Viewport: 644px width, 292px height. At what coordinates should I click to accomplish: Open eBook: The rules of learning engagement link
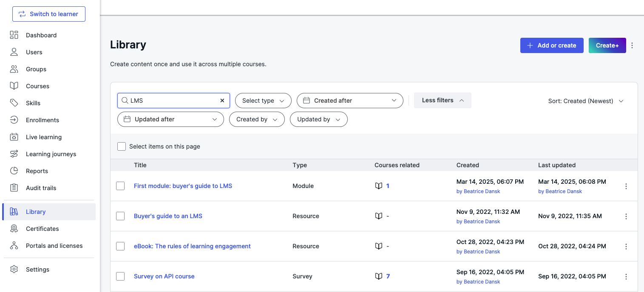192,246
